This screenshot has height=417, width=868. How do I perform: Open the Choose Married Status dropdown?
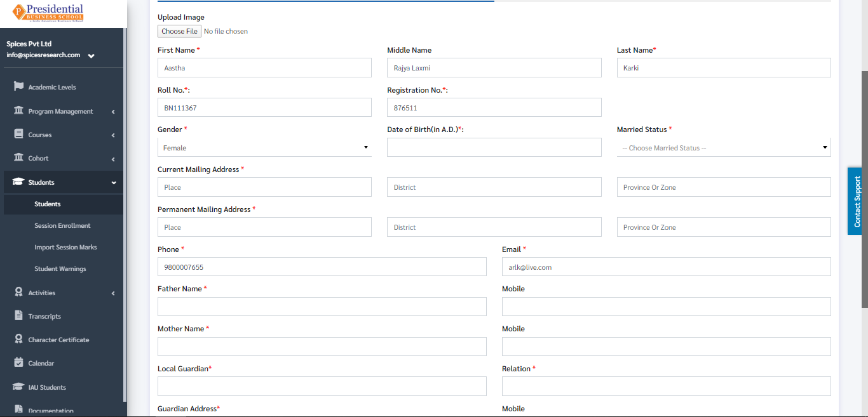click(x=724, y=147)
